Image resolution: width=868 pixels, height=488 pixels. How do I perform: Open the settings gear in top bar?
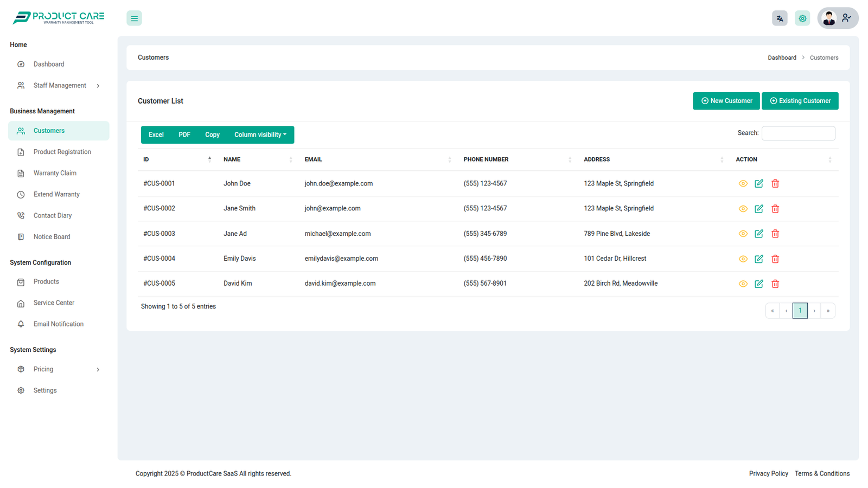[x=802, y=18]
